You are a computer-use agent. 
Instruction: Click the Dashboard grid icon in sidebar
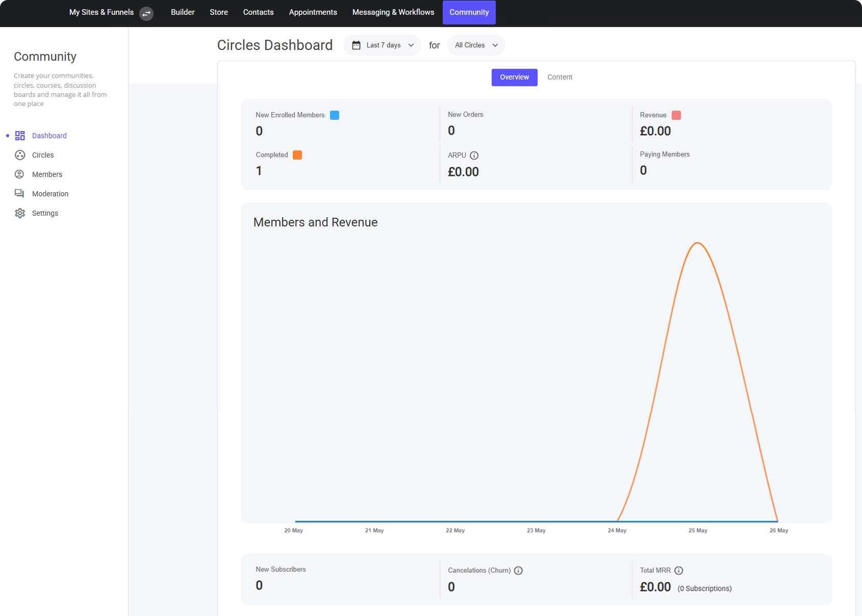(20, 136)
